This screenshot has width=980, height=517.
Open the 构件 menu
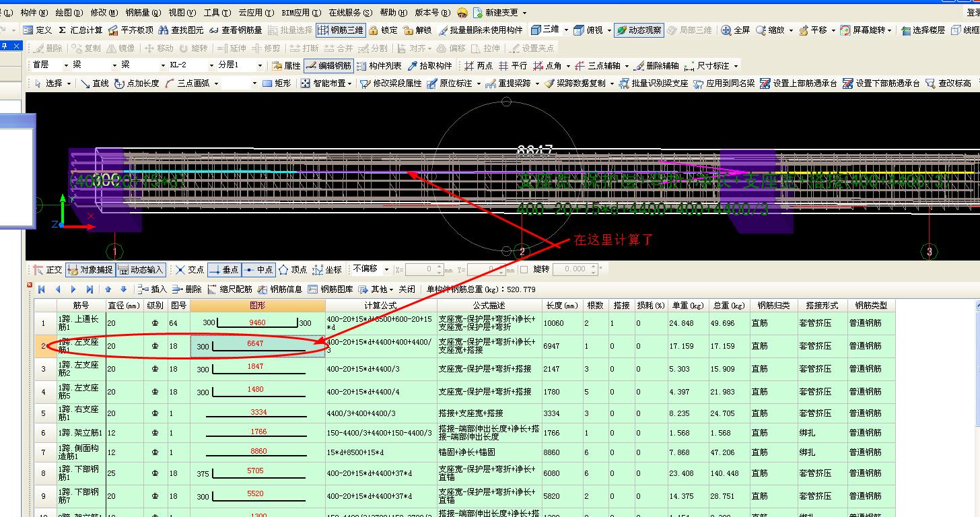(34, 13)
